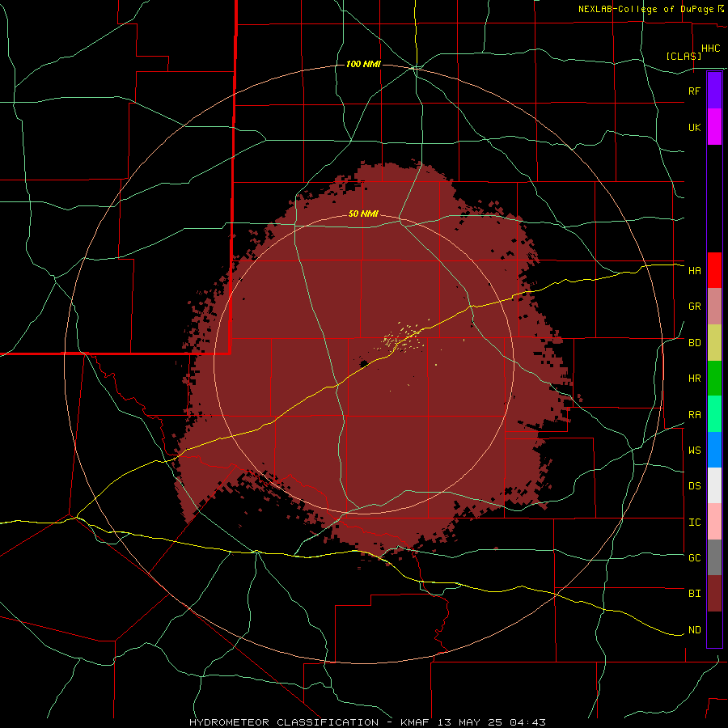Click the 50 NMI range ring label
This screenshot has height=728, width=728.
tap(363, 214)
